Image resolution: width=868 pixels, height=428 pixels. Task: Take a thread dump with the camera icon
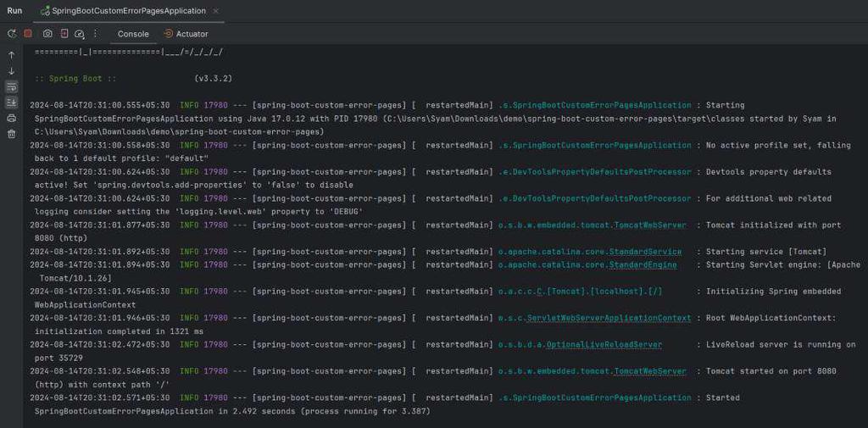[x=47, y=34]
